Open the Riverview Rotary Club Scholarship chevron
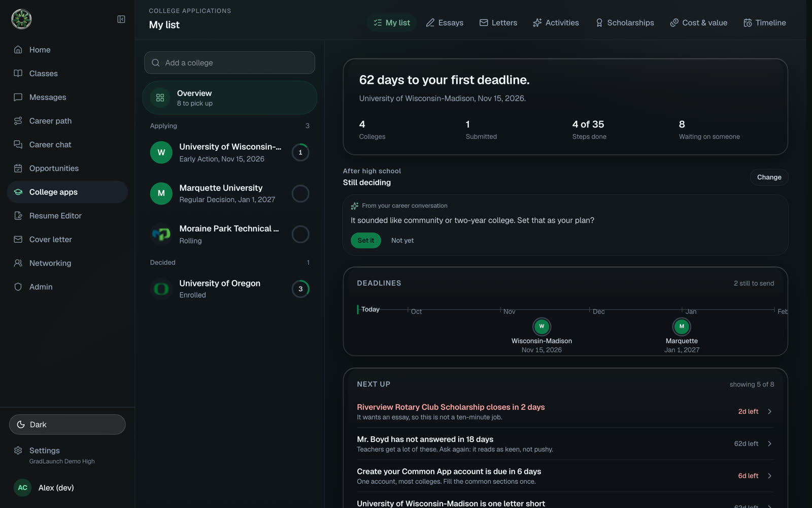The height and width of the screenshot is (508, 812). 770,411
